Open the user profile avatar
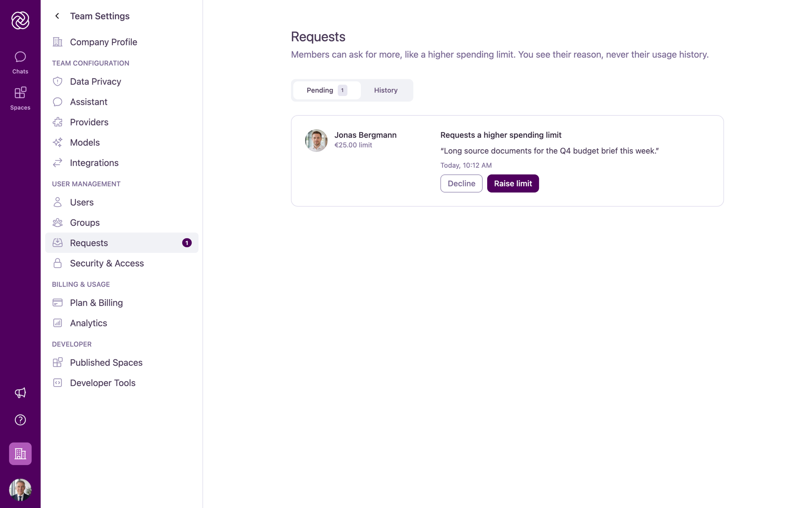812x508 pixels. pyautogui.click(x=20, y=490)
